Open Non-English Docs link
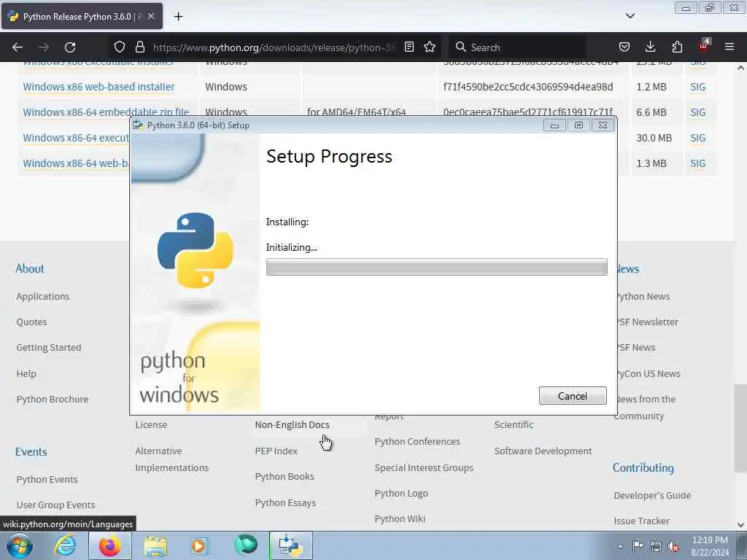 [292, 425]
